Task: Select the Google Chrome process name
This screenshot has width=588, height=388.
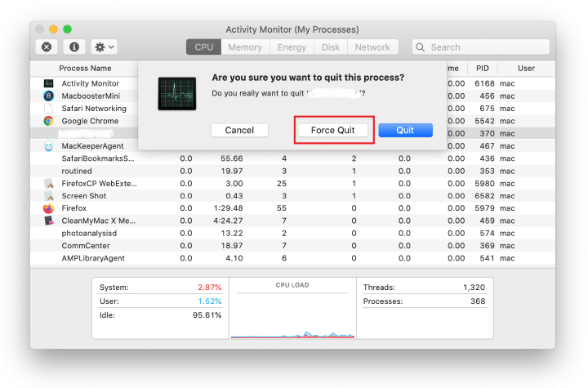Action: (x=90, y=121)
